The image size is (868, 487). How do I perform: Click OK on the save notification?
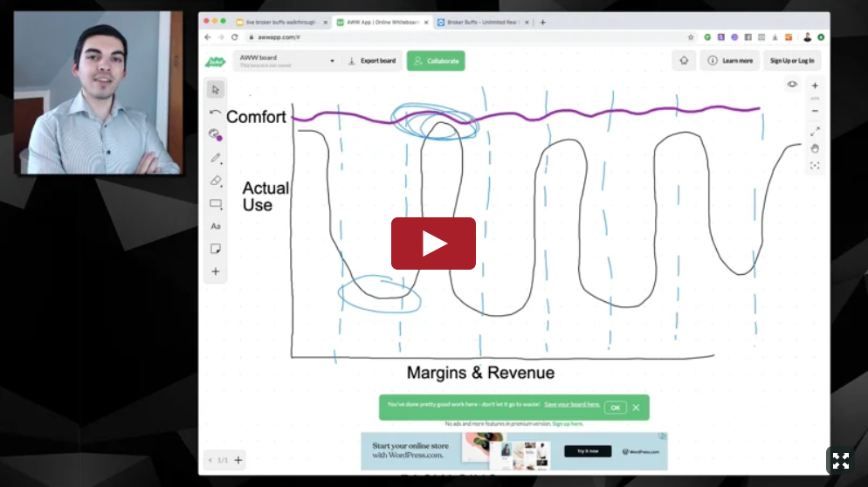615,408
